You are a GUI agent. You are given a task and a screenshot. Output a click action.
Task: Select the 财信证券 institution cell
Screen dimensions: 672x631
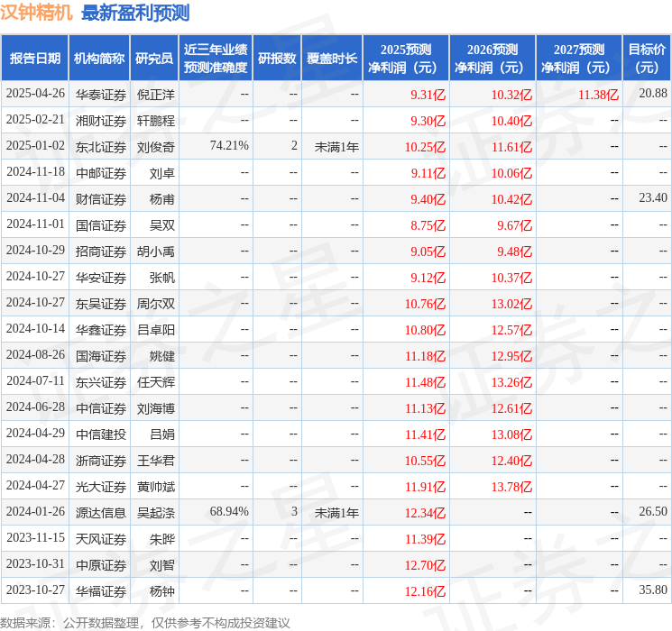click(101, 199)
